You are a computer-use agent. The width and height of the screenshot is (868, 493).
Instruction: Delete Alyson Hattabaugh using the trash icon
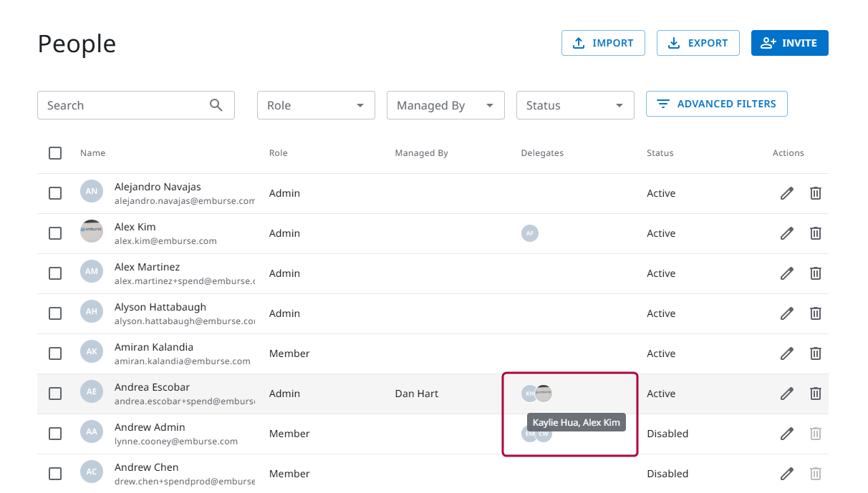(816, 313)
